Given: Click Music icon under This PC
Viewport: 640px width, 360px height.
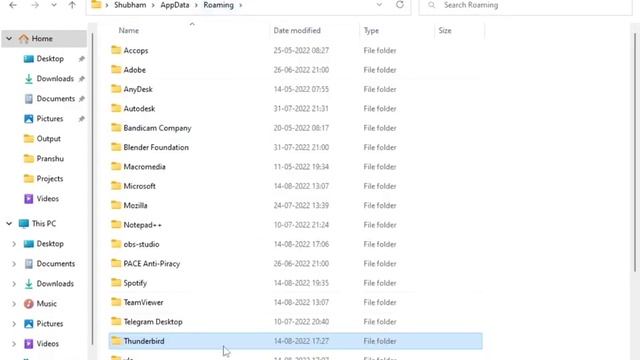Looking at the screenshot, I should 29,304.
